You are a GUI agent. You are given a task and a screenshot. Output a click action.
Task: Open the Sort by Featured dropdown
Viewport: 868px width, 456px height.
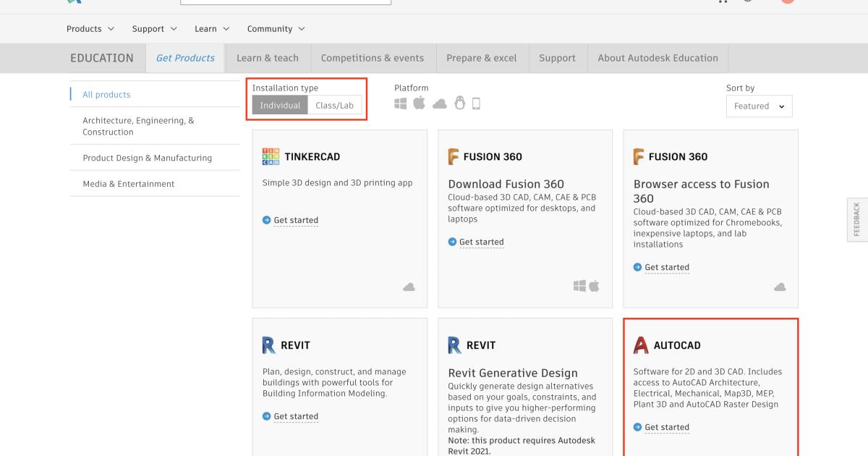point(759,106)
